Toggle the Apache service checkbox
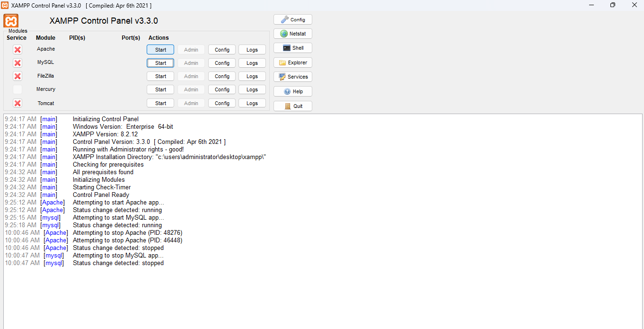Screen dimensions: 644x329 (x=18, y=50)
